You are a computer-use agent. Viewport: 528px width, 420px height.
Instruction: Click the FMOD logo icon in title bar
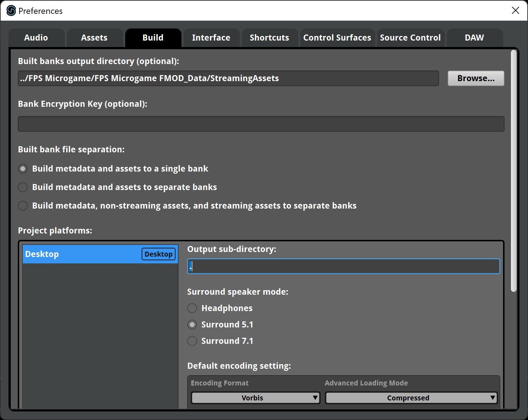click(11, 11)
